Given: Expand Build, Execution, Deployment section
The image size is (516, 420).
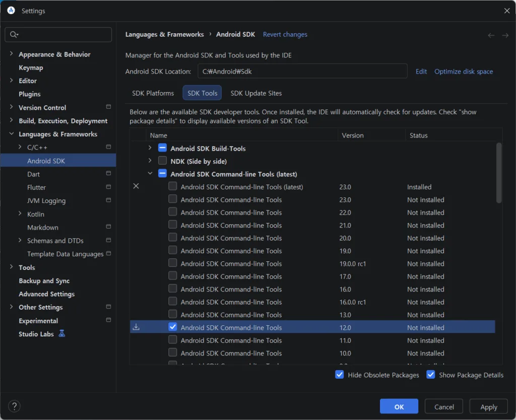Looking at the screenshot, I should [11, 120].
